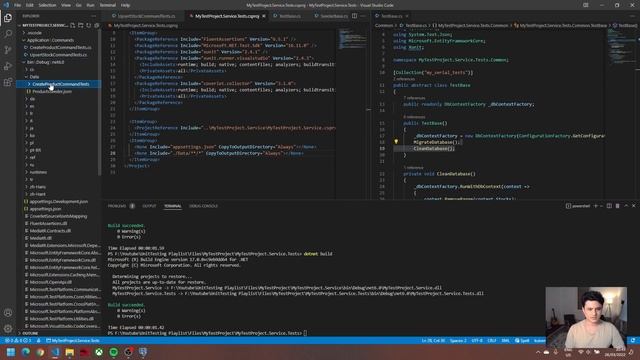640x360 pixels.
Task: Collapse all folders in Explorer icon
Action: [97, 25]
